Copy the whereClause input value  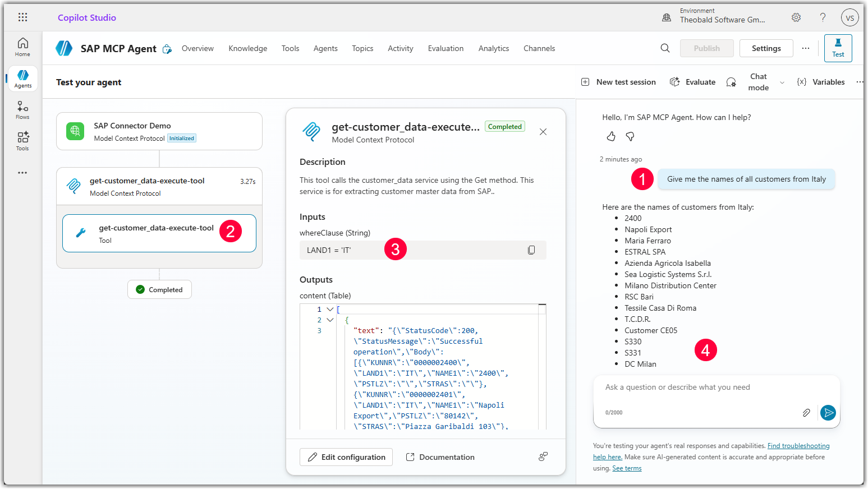coord(531,250)
